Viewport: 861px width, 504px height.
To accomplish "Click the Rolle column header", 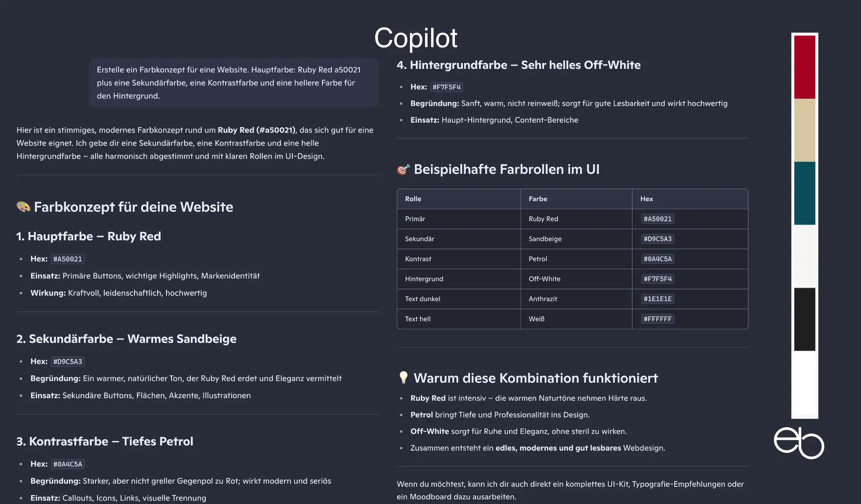I will point(413,199).
